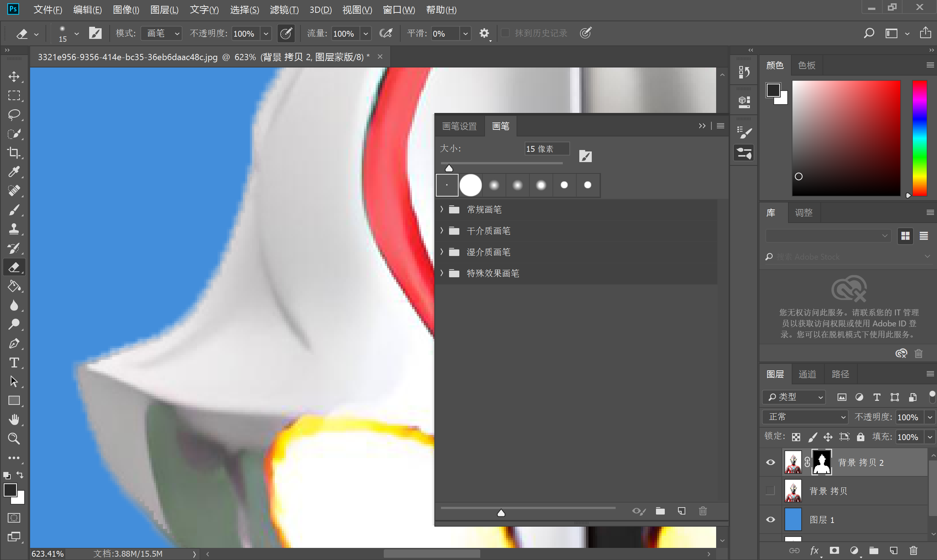Viewport: 937px width, 560px height.
Task: Open the 平滑 dropdown arrow
Action: coord(466,33)
